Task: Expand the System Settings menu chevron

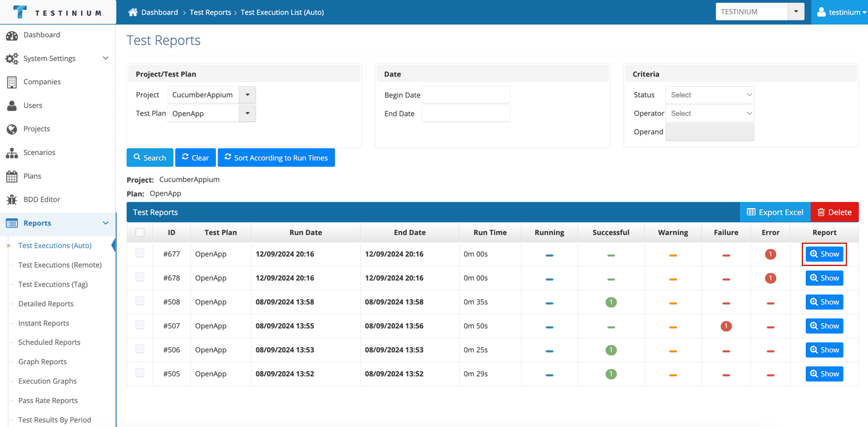Action: (106, 58)
